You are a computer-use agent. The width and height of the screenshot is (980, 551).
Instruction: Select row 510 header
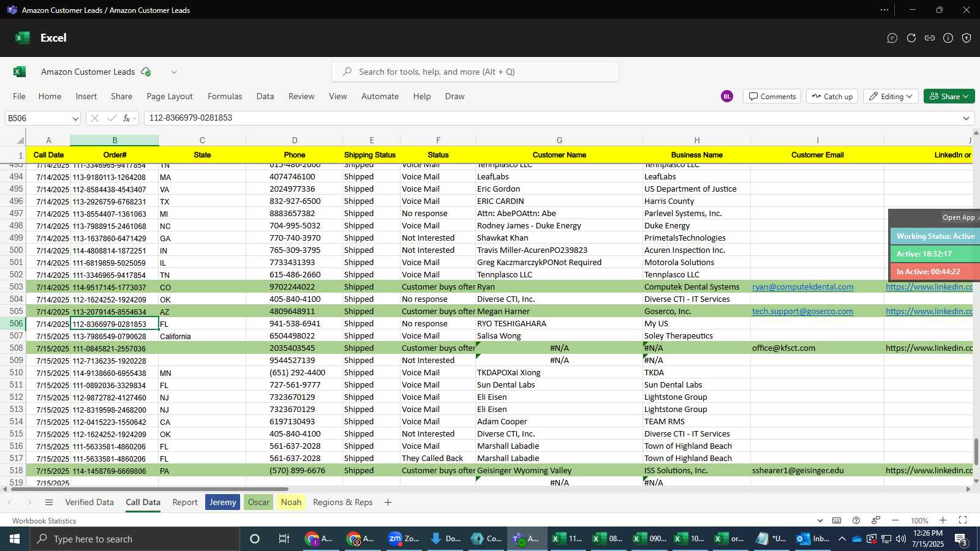point(17,373)
